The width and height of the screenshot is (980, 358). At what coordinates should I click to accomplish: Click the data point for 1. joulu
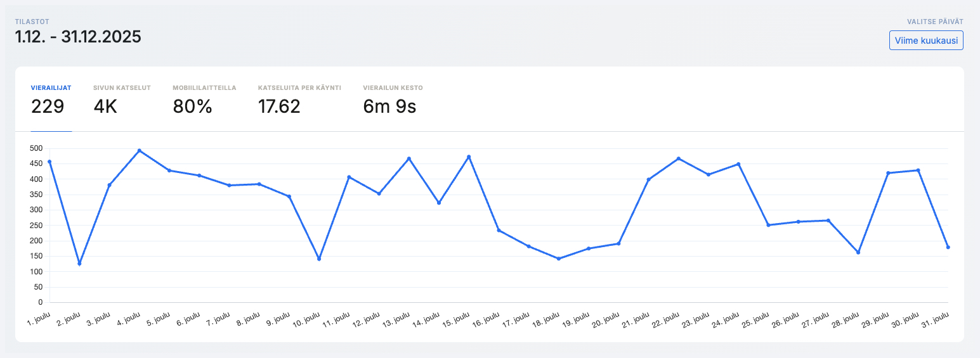[x=49, y=162]
